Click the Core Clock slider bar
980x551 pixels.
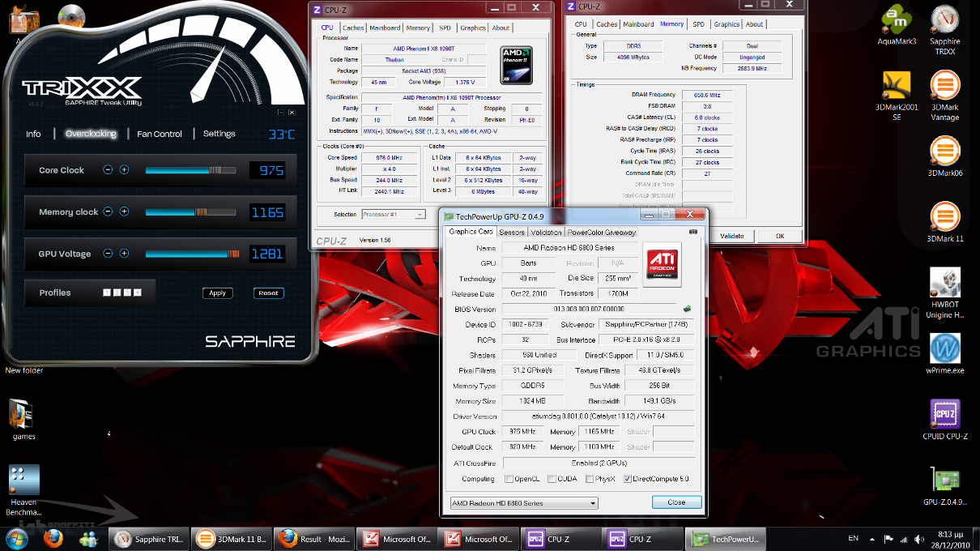coord(191,170)
